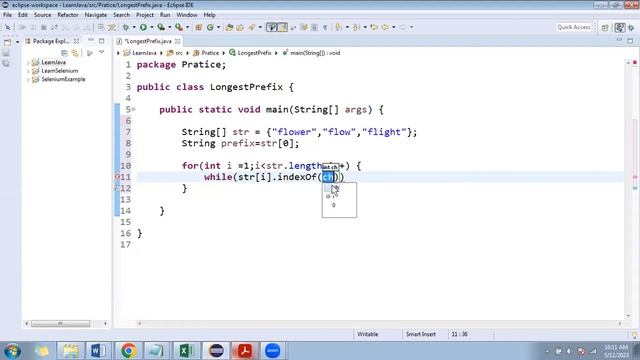Open Google Chrome from the taskbar
Screen dimensions: 640x360
(x=128, y=351)
